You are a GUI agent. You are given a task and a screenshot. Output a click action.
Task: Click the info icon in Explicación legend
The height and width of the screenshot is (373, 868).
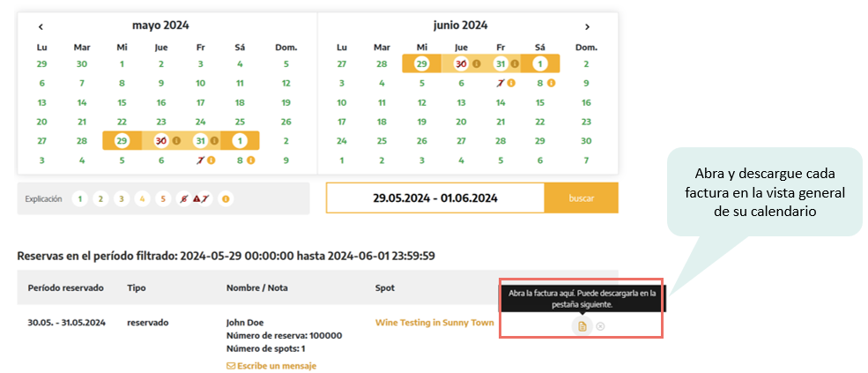click(x=226, y=199)
